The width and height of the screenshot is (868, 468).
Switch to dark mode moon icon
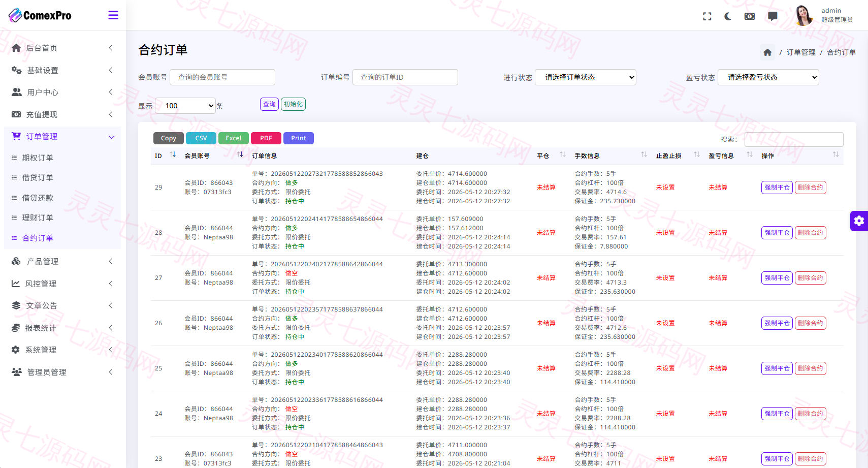pos(728,16)
